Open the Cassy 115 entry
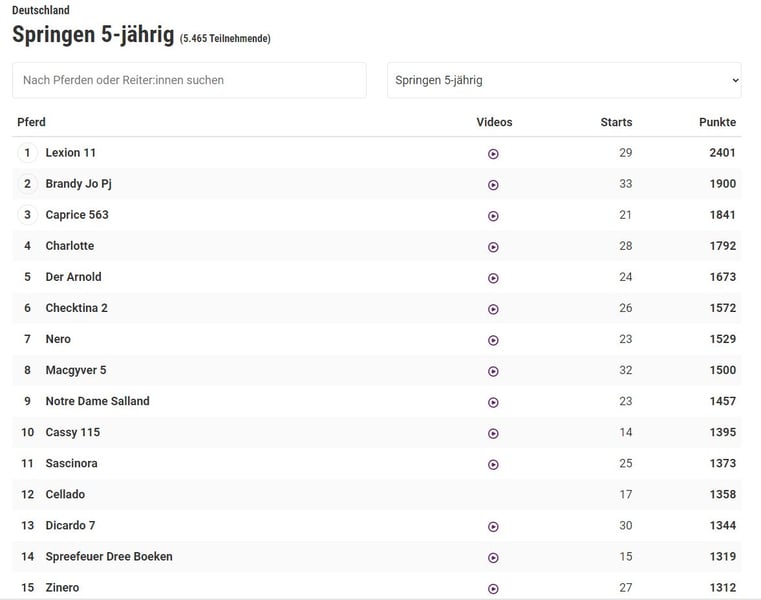The width and height of the screenshot is (761, 600). click(73, 432)
